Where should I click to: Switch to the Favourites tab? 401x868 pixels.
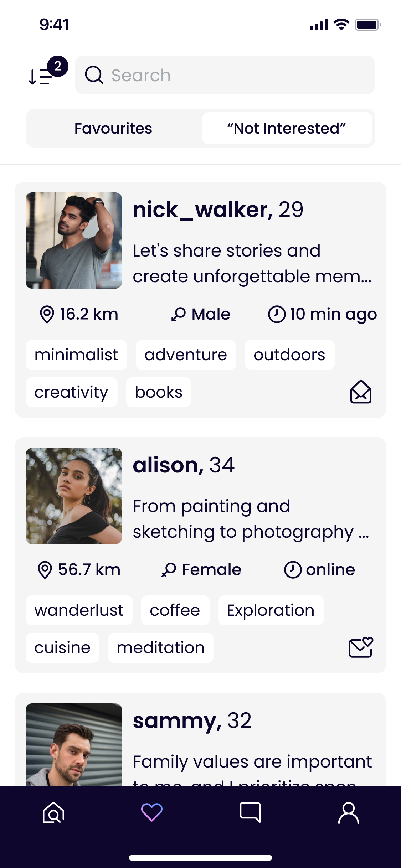[113, 128]
